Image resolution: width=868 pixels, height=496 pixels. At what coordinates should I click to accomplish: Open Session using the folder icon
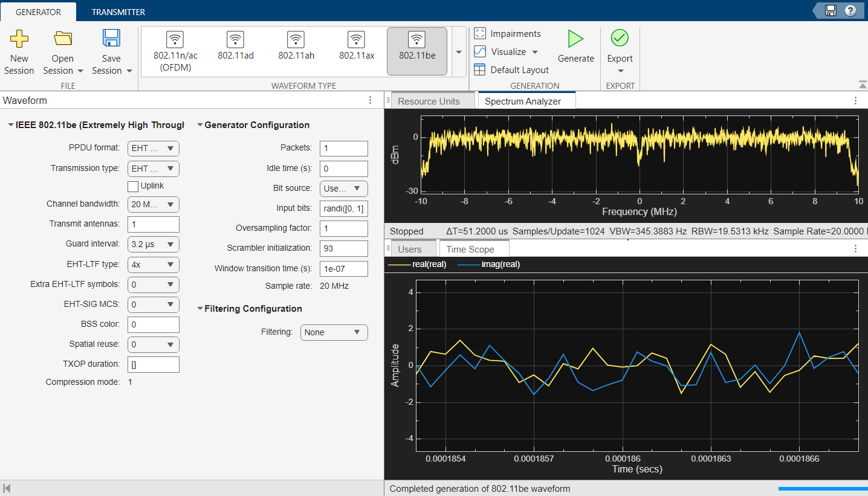pyautogui.click(x=62, y=39)
